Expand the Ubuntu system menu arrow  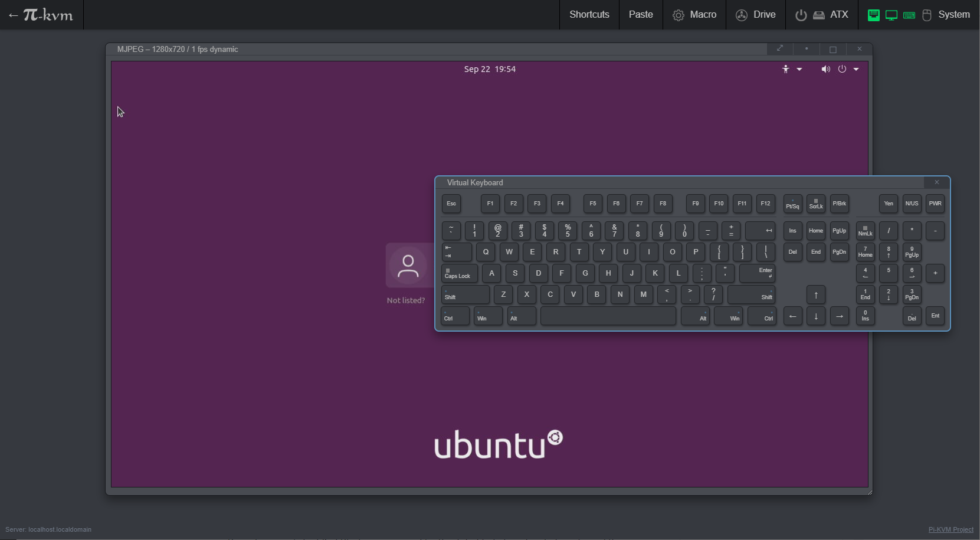(x=856, y=69)
